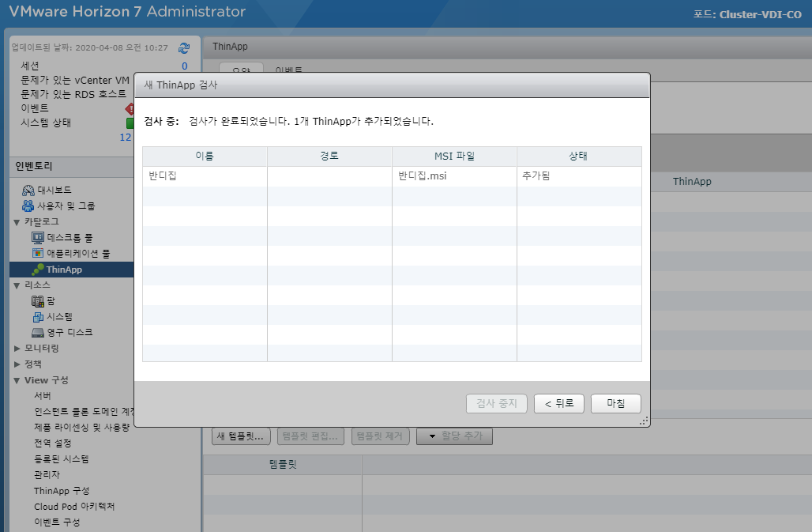This screenshot has height=532, width=812.
Task: Collapse the View 구성 tree section
Action: [17, 380]
